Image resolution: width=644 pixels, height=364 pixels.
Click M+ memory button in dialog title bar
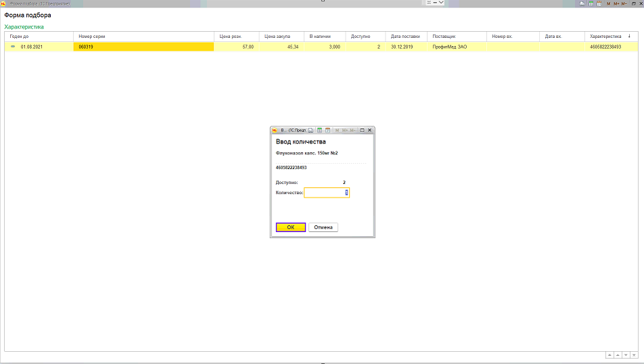[x=345, y=130]
